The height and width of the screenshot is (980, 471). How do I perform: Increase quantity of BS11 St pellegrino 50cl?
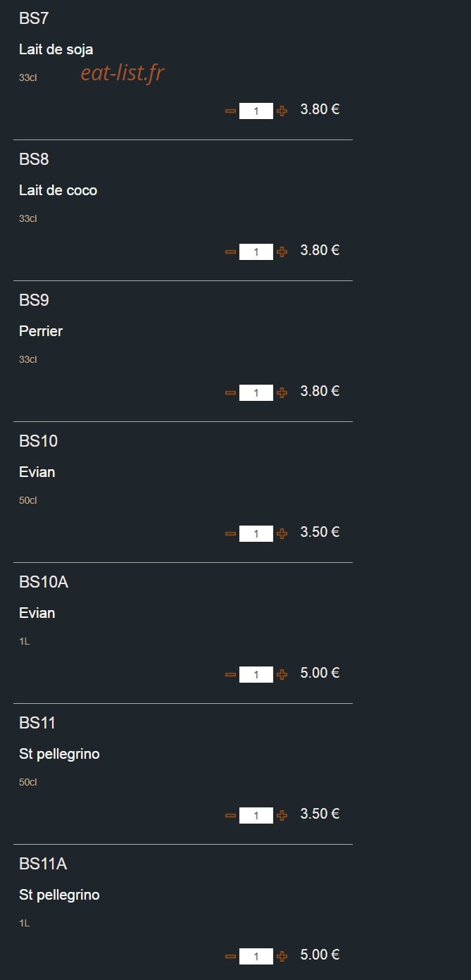pyautogui.click(x=282, y=815)
